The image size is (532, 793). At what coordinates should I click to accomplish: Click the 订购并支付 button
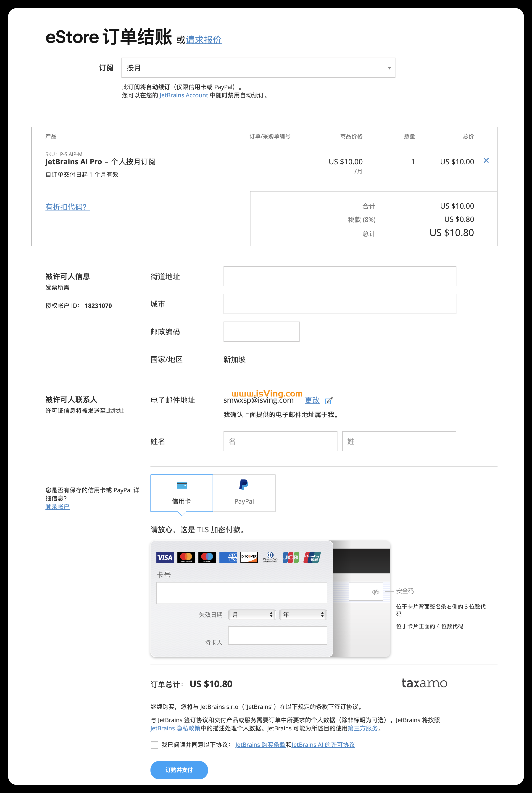point(179,770)
